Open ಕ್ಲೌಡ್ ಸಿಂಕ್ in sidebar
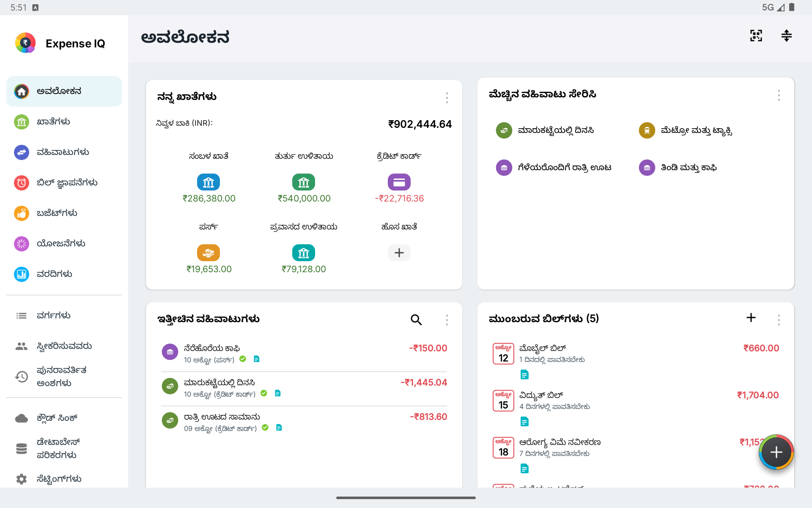The height and width of the screenshot is (508, 812). [64, 418]
